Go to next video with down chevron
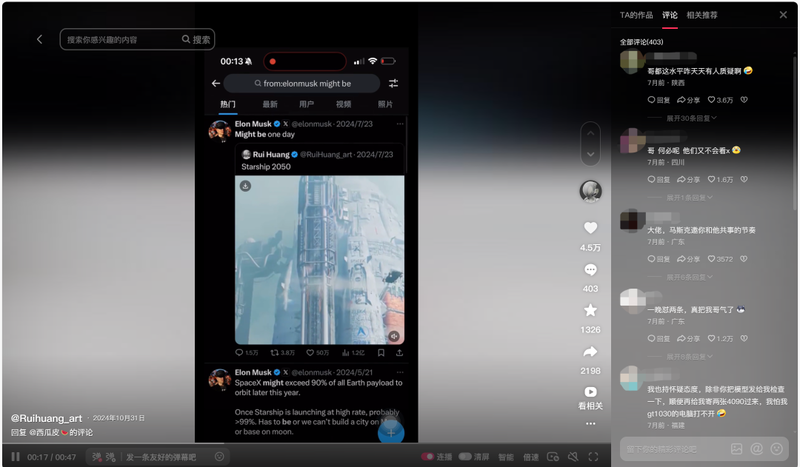The width and height of the screenshot is (800, 467). click(x=590, y=155)
